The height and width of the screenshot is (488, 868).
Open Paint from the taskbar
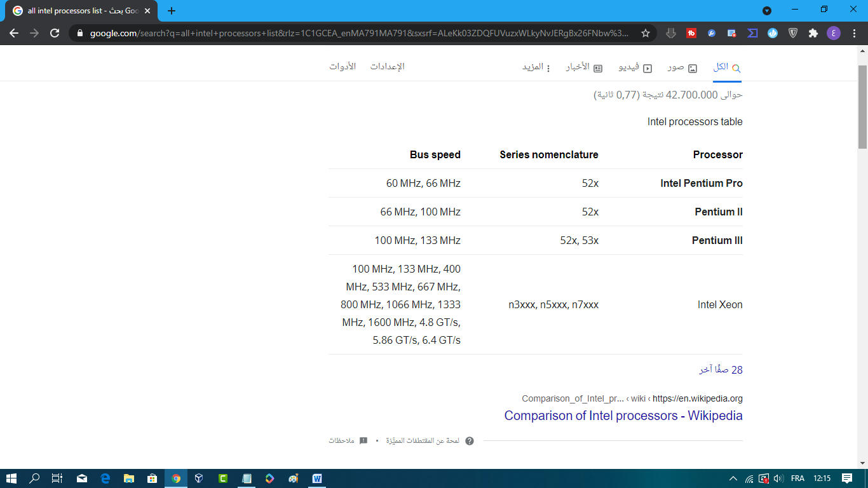pos(294,478)
